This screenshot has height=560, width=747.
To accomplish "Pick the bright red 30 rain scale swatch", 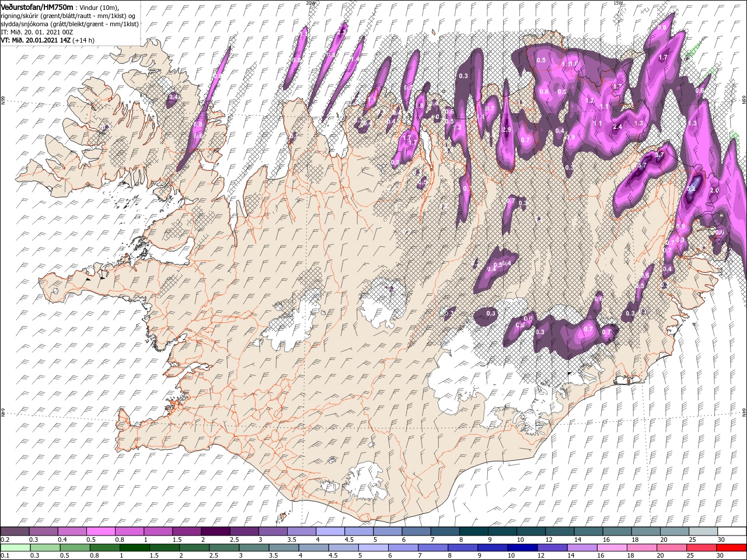I will tap(731, 548).
